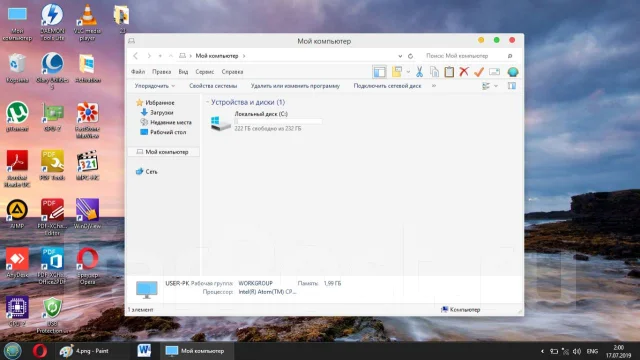This screenshot has width=640, height=360.
Task: Select Избранное in the navigation pane
Action: pyautogui.click(x=155, y=103)
